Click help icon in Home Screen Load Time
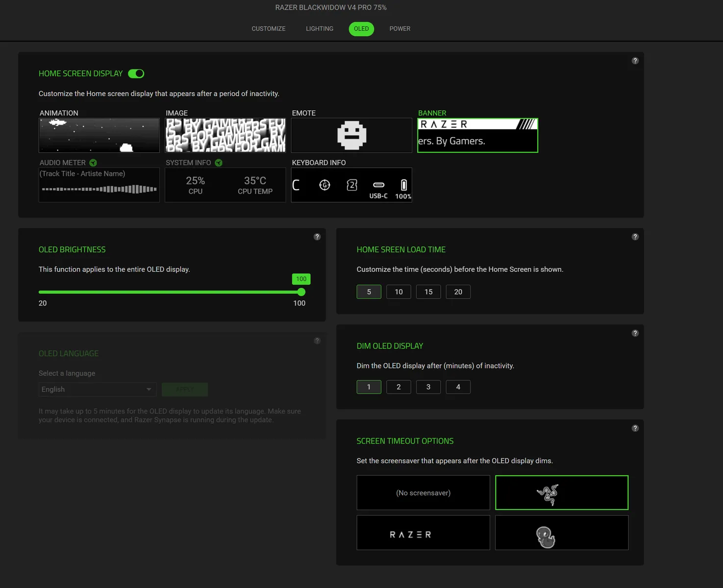This screenshot has height=588, width=723. click(635, 237)
